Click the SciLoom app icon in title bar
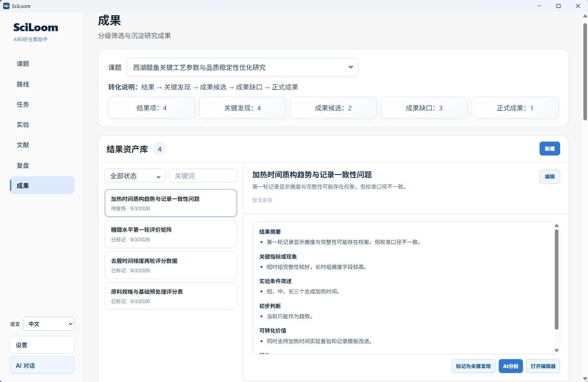588x382 pixels. pyautogui.click(x=6, y=6)
